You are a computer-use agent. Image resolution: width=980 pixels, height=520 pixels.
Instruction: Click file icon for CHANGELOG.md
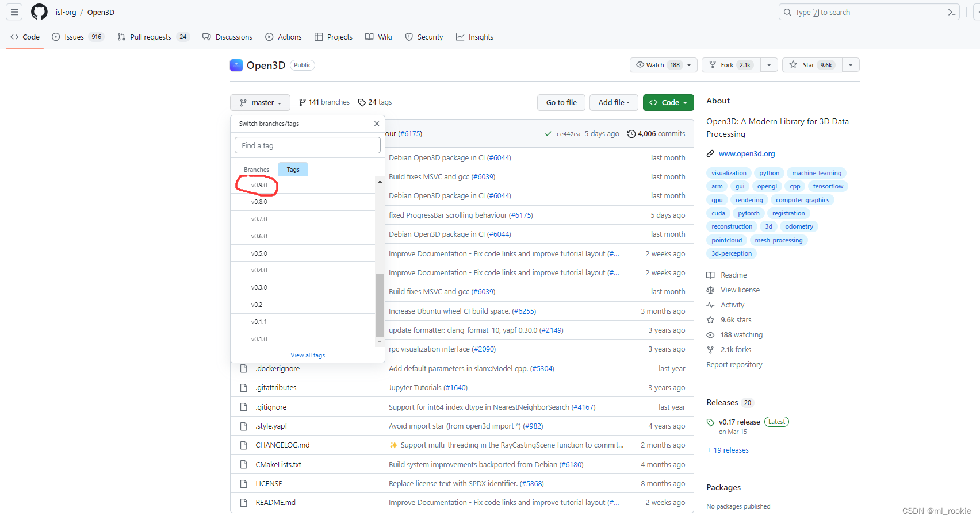coord(244,445)
